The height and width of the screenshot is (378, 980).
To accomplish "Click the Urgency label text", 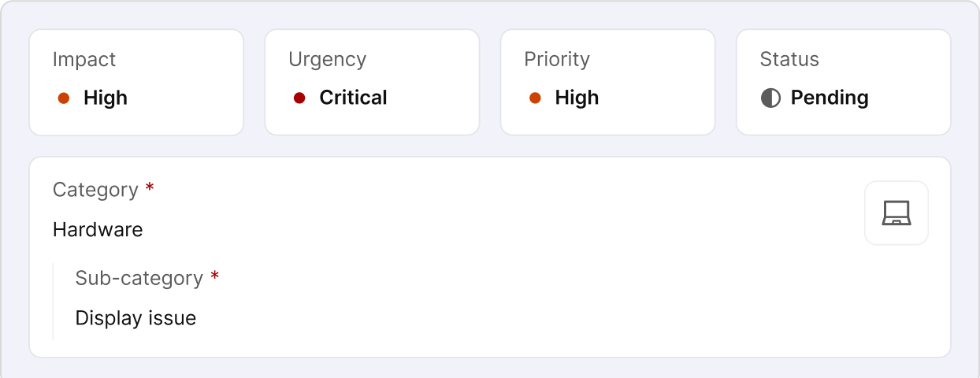I will click(327, 59).
